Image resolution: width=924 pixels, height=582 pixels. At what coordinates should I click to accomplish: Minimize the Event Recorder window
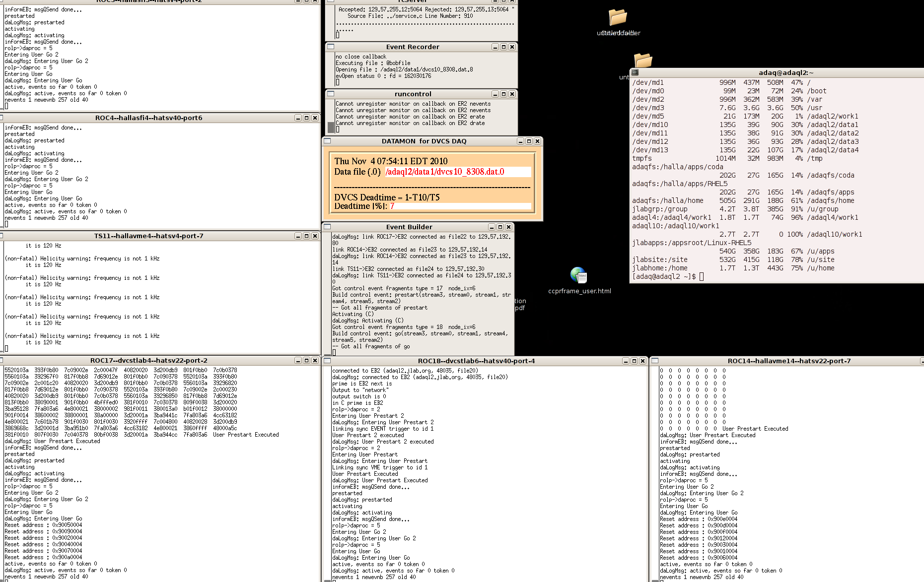pyautogui.click(x=495, y=47)
